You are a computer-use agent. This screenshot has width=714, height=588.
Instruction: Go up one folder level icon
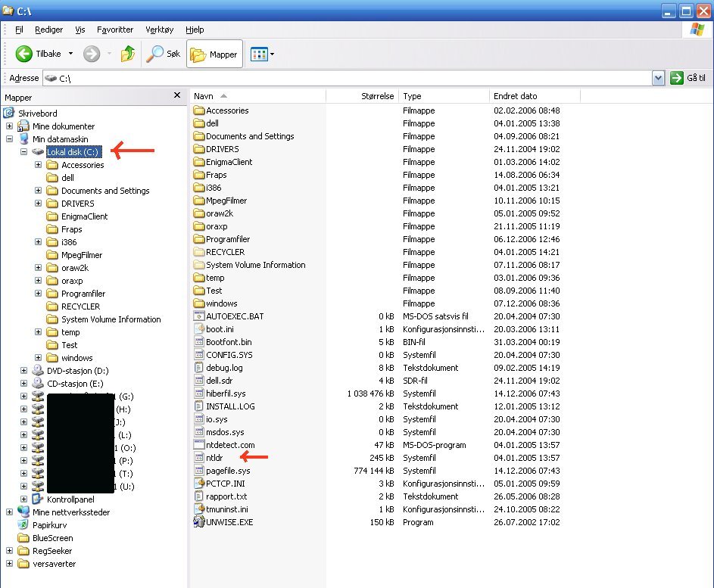[x=128, y=54]
